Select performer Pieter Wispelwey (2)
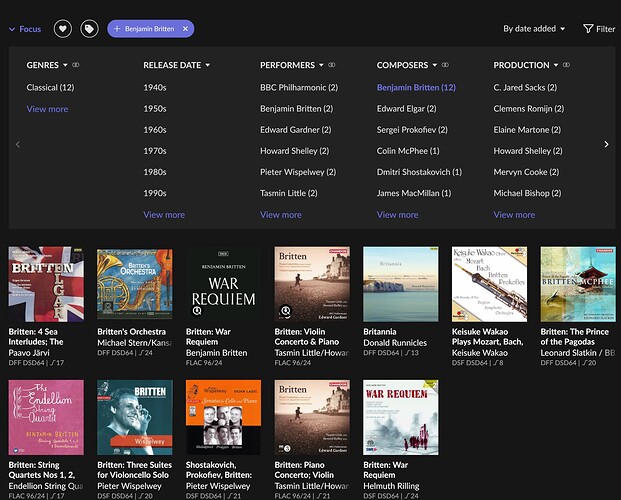Viewport: 621px width, 500px height. point(298,172)
